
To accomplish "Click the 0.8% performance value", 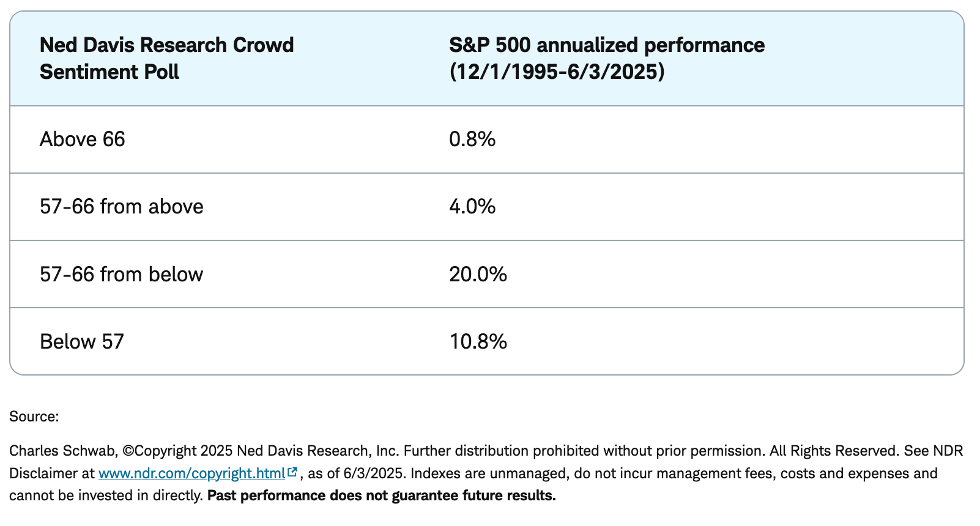I will tap(472, 139).
